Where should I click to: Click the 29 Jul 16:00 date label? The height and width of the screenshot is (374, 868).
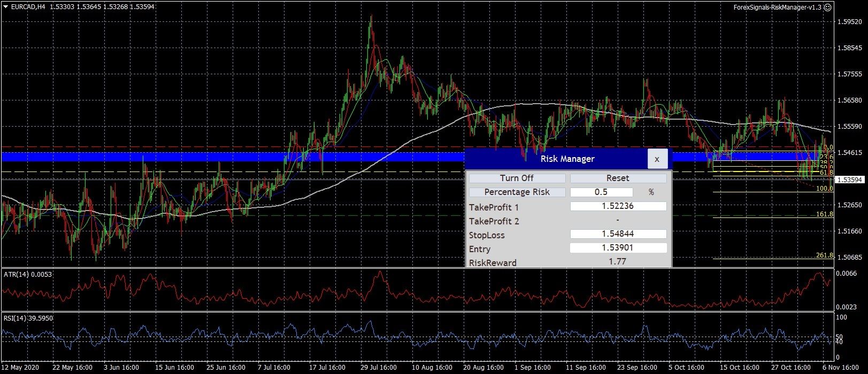379,368
